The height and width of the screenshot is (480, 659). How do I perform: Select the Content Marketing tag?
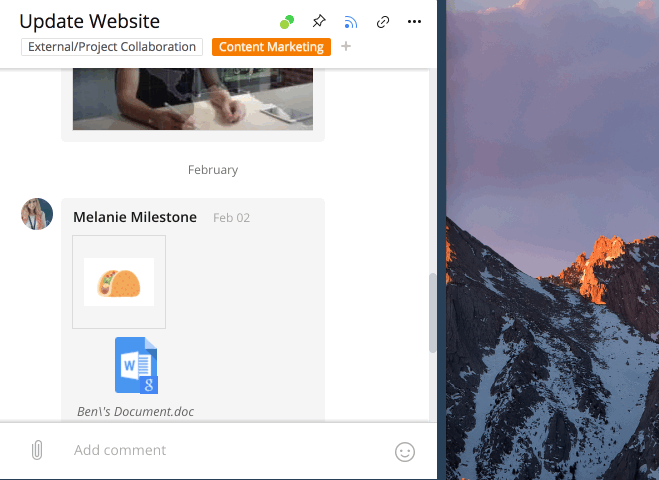coord(271,47)
